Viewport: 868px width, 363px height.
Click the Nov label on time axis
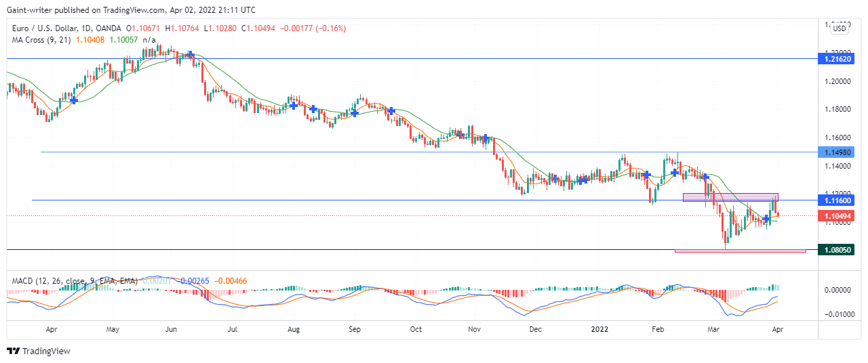(475, 330)
